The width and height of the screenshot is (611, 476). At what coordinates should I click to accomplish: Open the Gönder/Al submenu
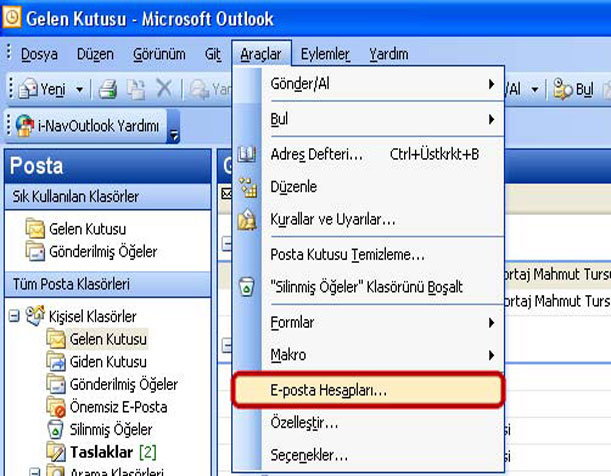pos(382,84)
